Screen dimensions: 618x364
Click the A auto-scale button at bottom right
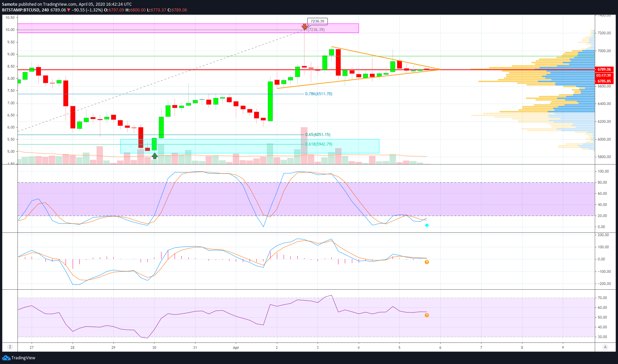(605, 347)
